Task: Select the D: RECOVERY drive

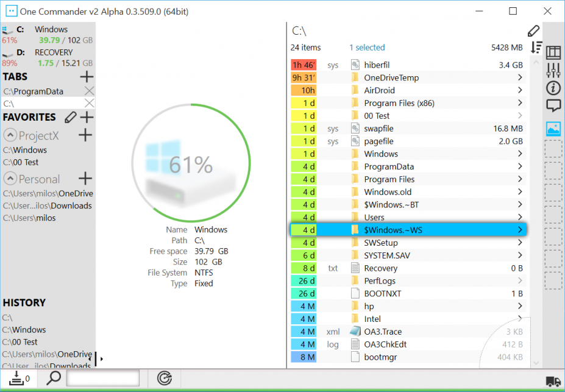Action: pos(48,58)
